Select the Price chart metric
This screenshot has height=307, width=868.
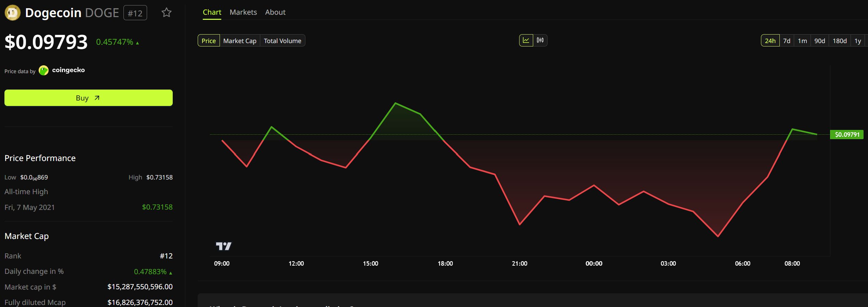coord(209,41)
